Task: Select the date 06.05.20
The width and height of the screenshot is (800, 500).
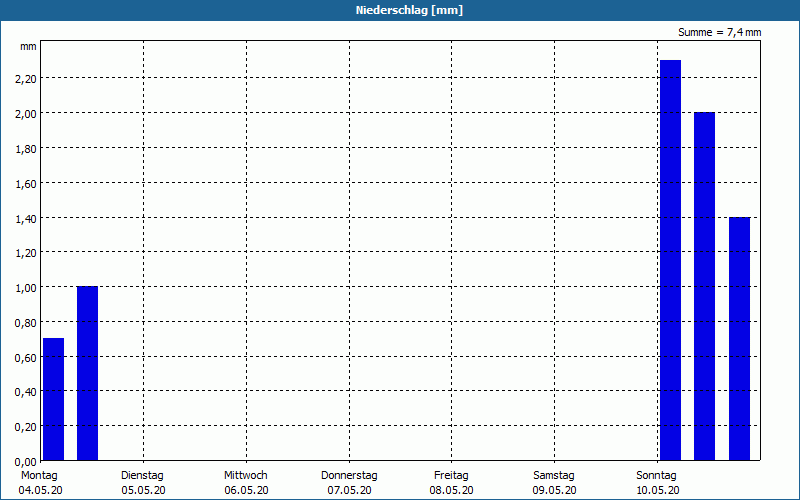Action: click(x=246, y=491)
